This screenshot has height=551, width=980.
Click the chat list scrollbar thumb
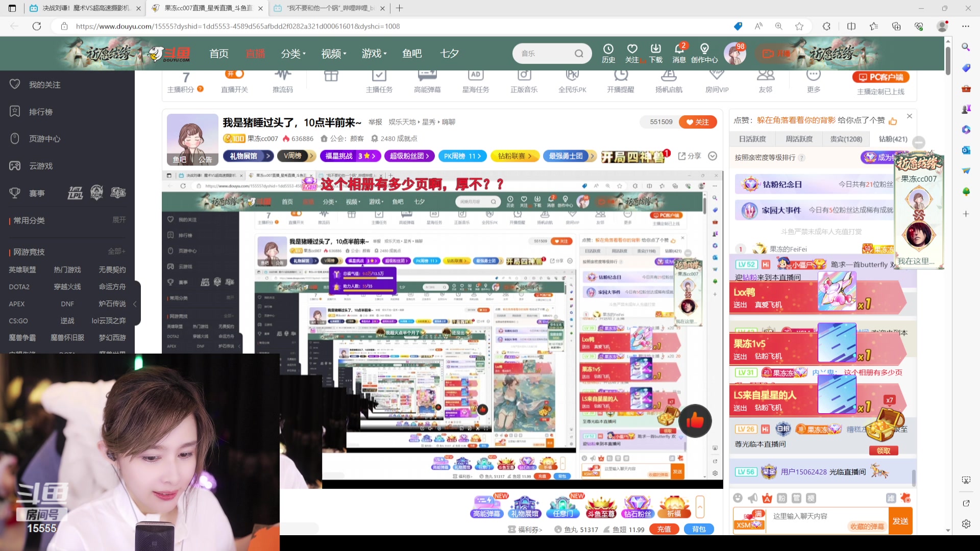click(914, 479)
